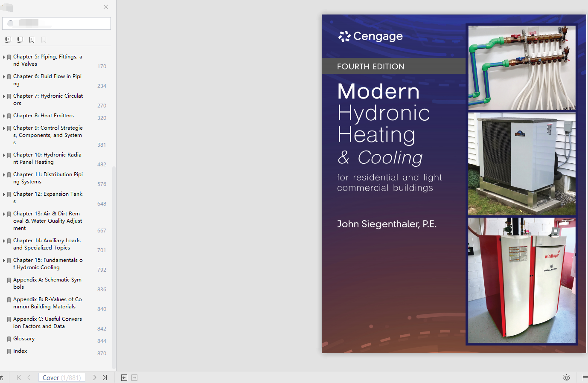
Task: Open Chapter 15: Fundamentals of Hydronic Cooling
Action: pyautogui.click(x=48, y=264)
